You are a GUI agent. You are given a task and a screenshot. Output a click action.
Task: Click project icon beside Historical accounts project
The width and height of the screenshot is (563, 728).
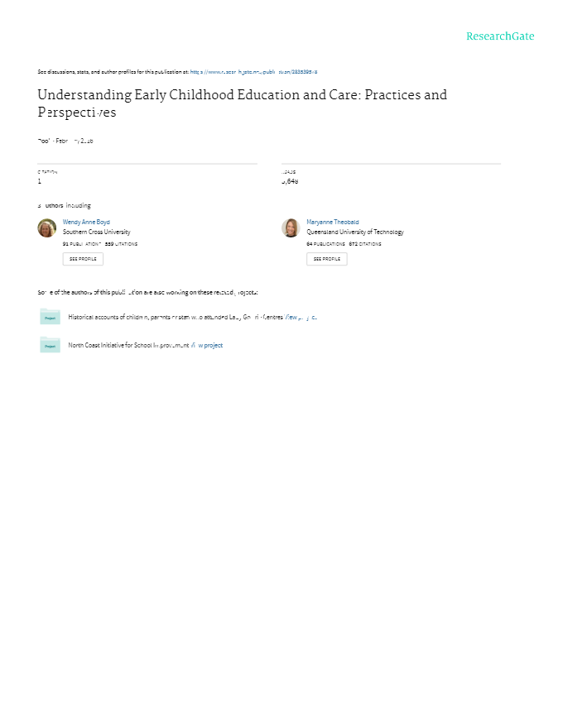51,317
